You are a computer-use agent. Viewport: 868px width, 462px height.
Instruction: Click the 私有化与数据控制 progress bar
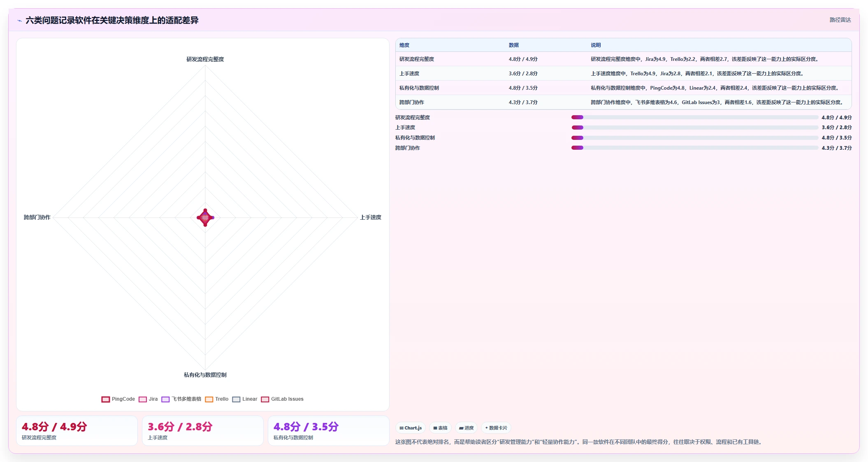coord(694,138)
